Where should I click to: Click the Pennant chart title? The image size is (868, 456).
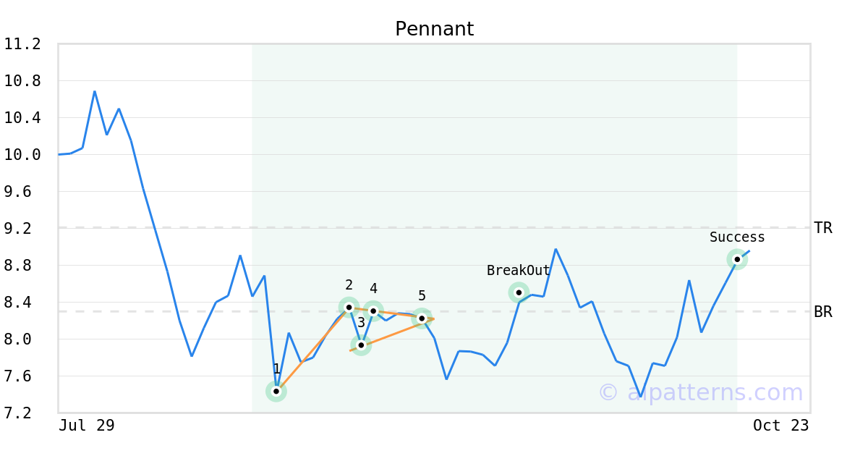click(434, 29)
